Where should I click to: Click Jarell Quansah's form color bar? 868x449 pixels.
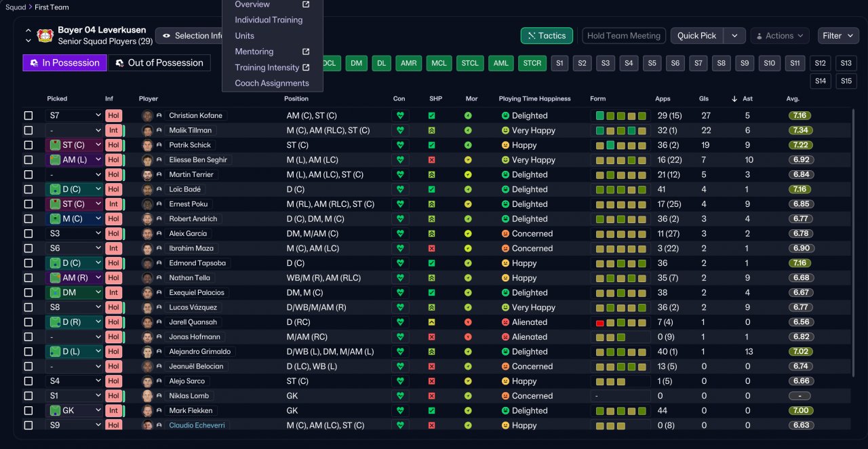[x=620, y=322]
